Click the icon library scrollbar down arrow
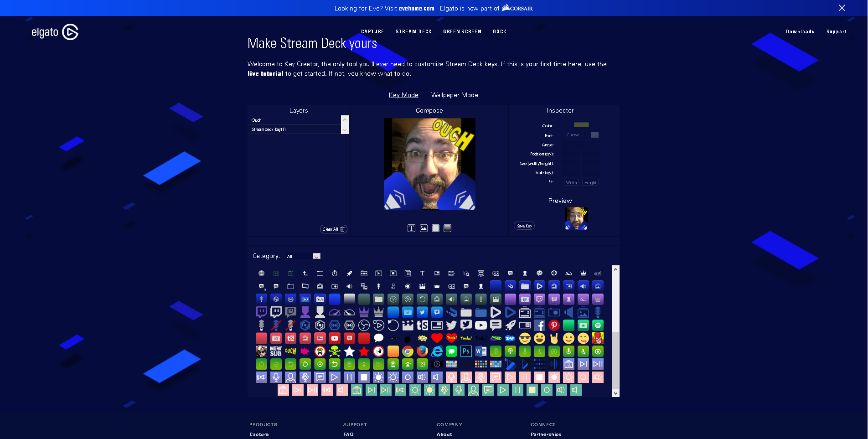868x439 pixels. click(x=615, y=393)
